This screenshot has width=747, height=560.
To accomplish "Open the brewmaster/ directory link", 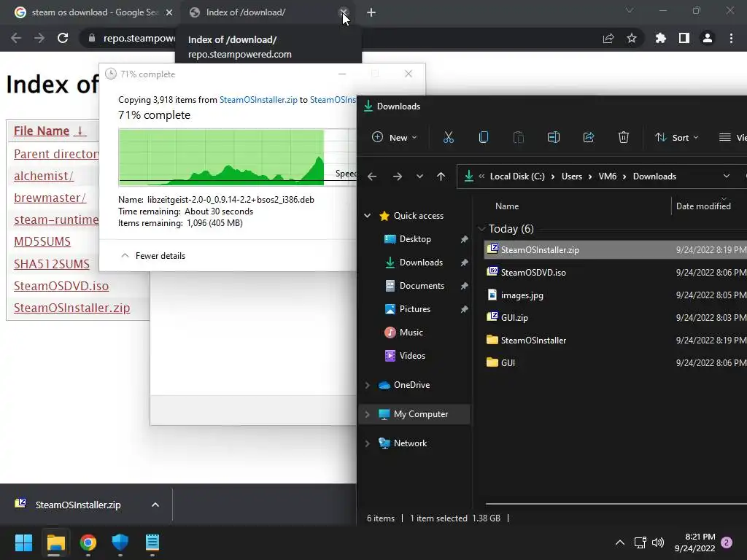I will (50, 198).
